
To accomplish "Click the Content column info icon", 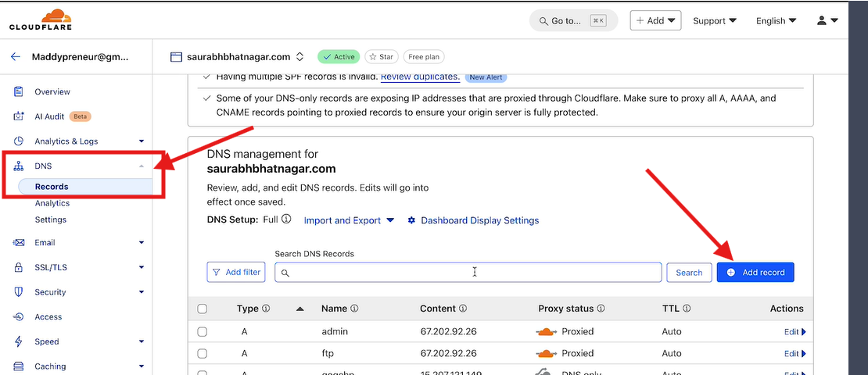I will (463, 309).
